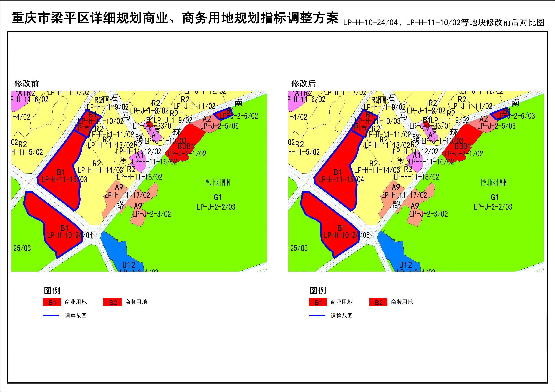Click the B2 swatch in the right legend
The width and height of the screenshot is (555, 392).
(x=379, y=302)
